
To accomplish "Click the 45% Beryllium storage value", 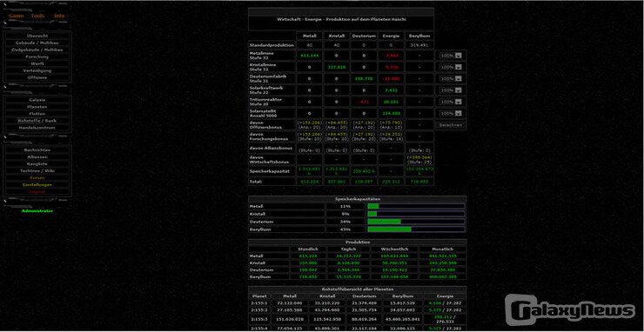I will (x=345, y=229).
